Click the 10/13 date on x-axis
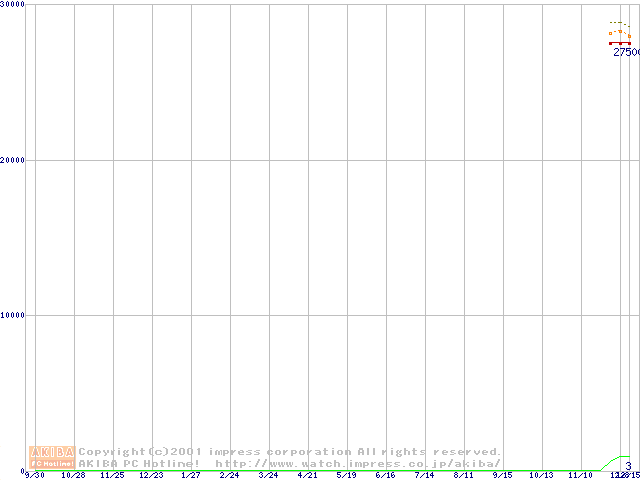 [x=541, y=475]
